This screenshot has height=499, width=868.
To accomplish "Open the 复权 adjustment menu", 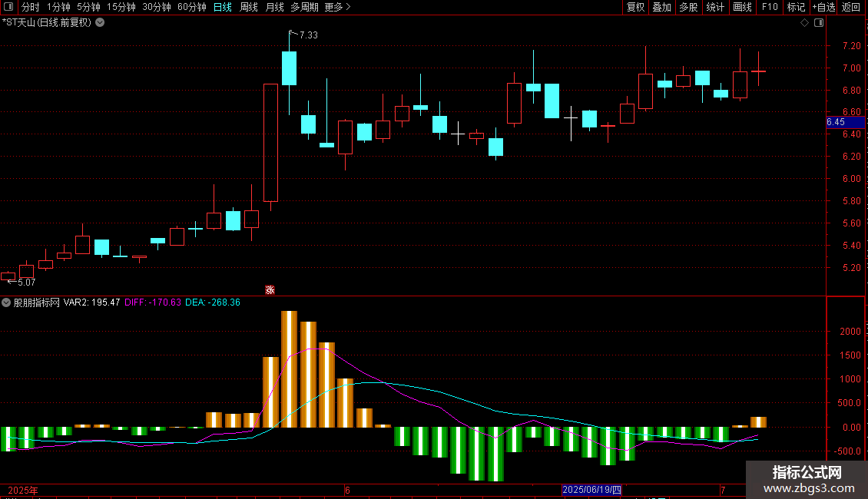I will tap(635, 7).
